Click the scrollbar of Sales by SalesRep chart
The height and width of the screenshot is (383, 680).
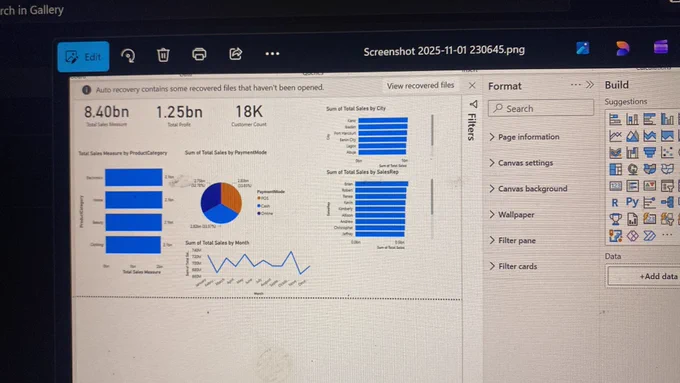(432, 197)
